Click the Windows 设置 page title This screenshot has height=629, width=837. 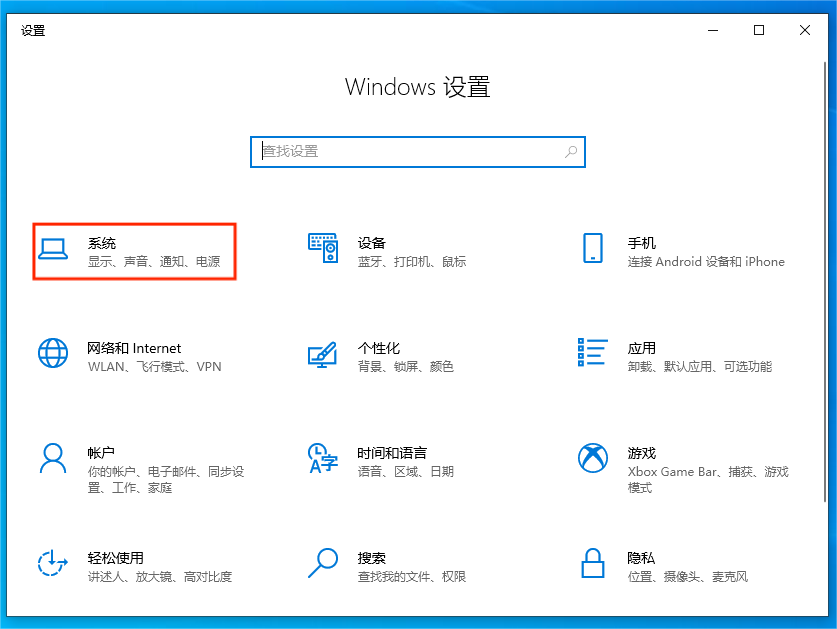click(418, 87)
